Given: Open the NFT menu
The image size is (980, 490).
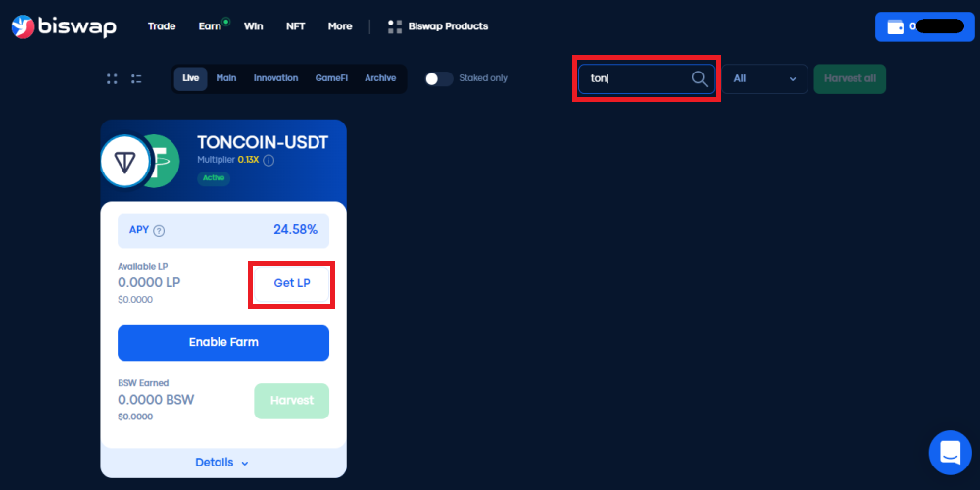Looking at the screenshot, I should point(296,26).
